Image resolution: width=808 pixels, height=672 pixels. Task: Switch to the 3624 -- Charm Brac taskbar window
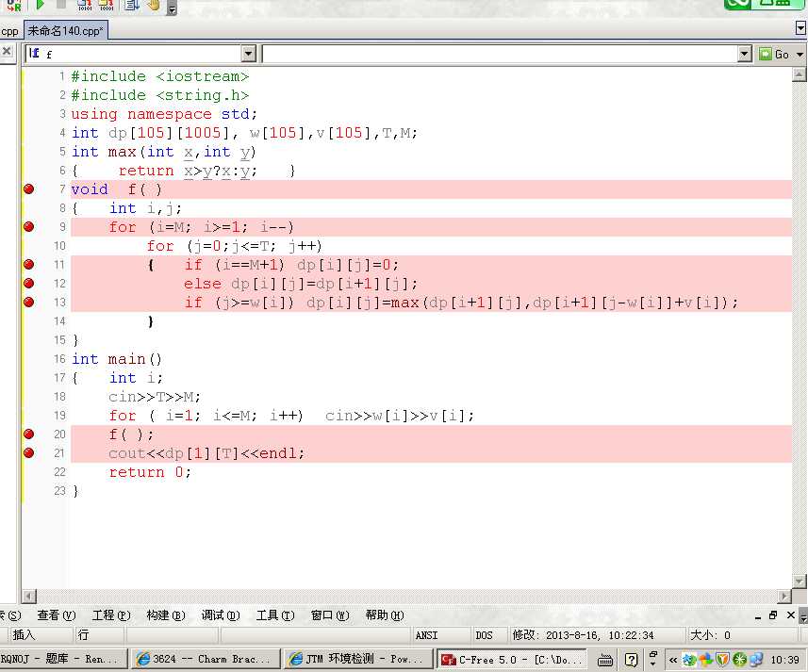(204, 659)
